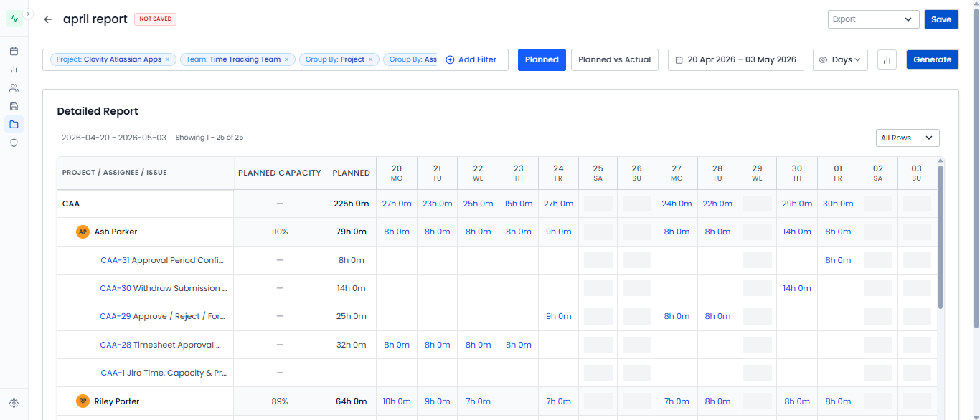This screenshot has width=980, height=420.
Task: Click Ash Parker's AP avatar
Action: (x=83, y=232)
